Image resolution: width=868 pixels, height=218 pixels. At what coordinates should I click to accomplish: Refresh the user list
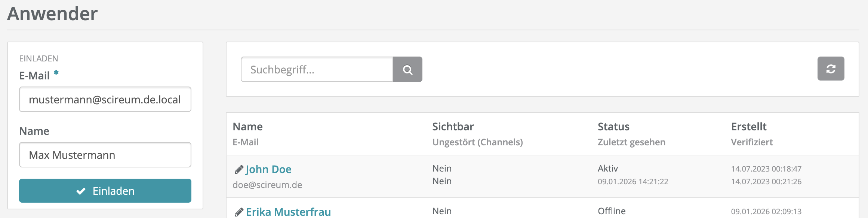click(x=831, y=69)
